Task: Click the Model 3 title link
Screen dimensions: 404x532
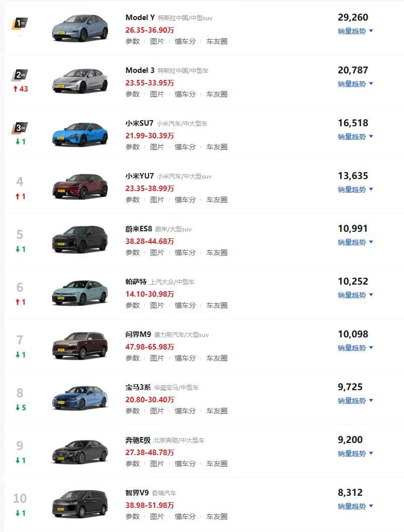Action: coord(140,70)
